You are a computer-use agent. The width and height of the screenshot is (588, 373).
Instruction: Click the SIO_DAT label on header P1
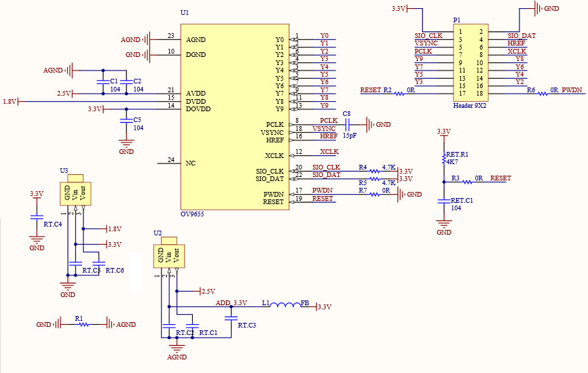[521, 35]
